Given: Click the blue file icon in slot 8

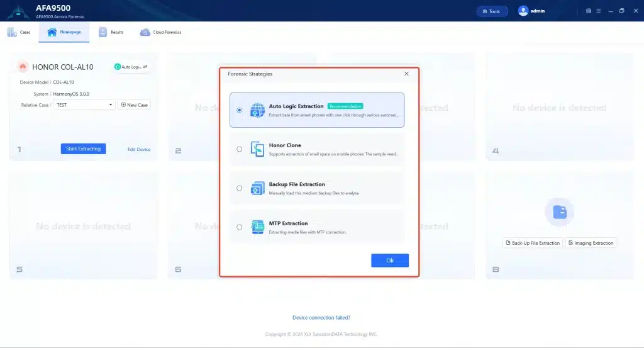Looking at the screenshot, I should (559, 212).
